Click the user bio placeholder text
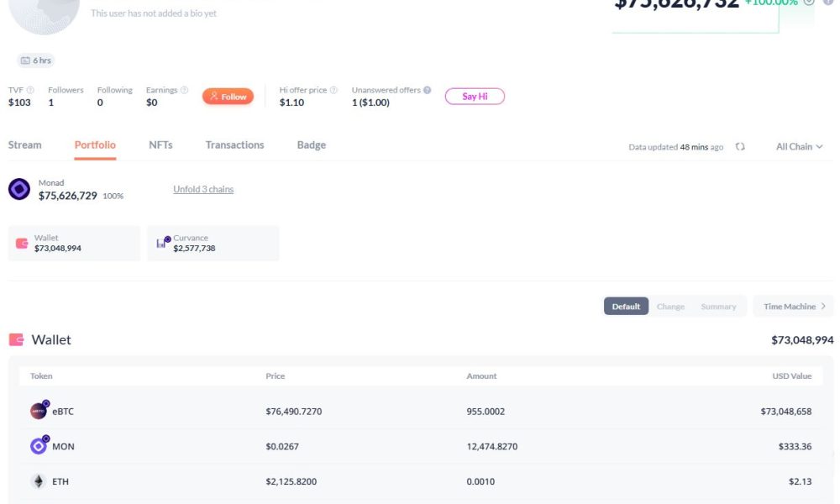840x504 pixels. (x=154, y=13)
